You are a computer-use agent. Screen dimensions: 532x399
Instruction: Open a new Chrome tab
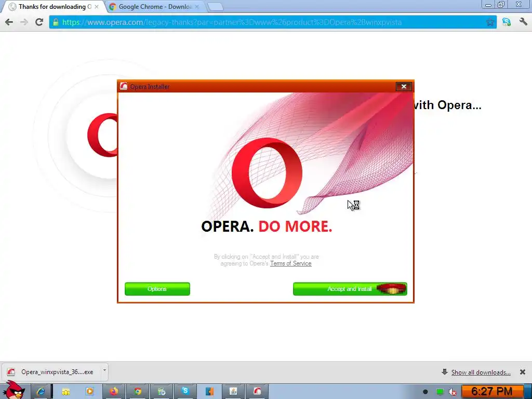pos(215,7)
